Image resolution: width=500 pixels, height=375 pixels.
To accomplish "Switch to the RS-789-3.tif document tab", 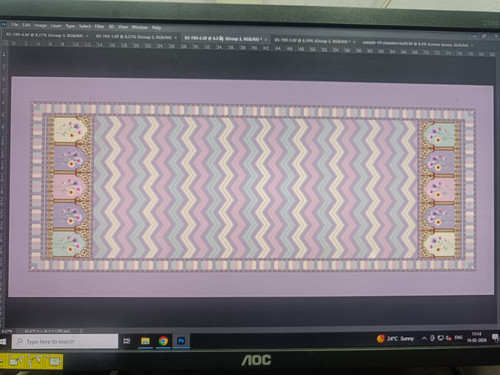I will tap(312, 41).
